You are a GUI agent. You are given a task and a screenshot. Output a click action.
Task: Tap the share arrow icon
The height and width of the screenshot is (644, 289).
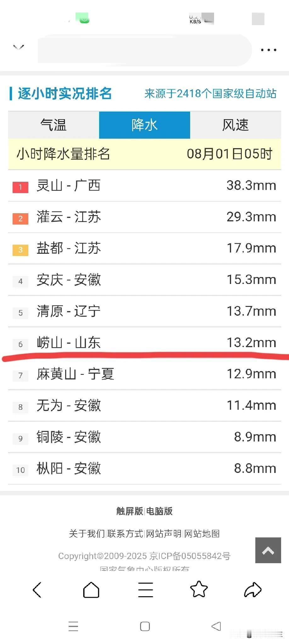pyautogui.click(x=253, y=590)
